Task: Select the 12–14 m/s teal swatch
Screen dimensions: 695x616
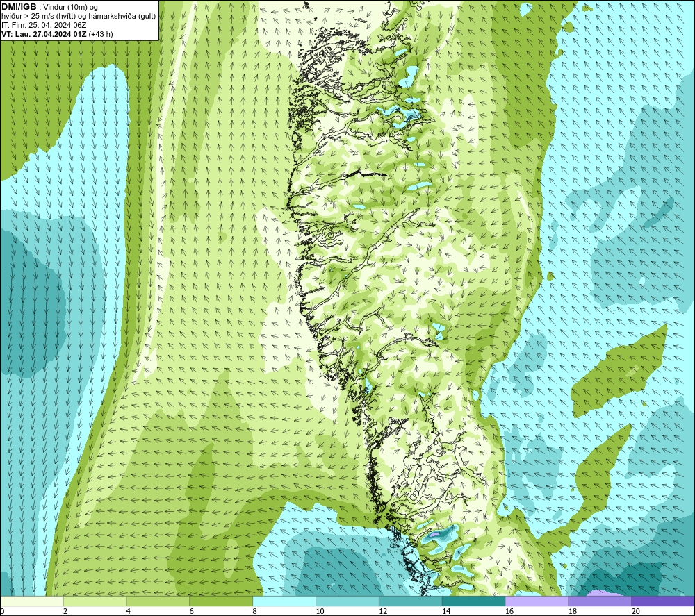Action: (x=411, y=601)
